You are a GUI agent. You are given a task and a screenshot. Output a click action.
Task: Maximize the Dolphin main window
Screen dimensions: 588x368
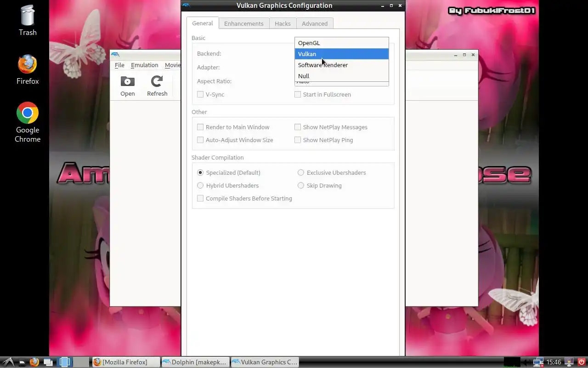(464, 55)
